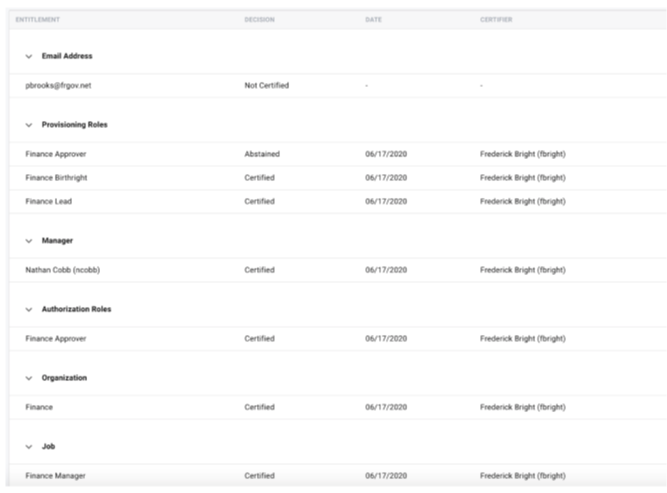This screenshot has width=667, height=493.
Task: Collapse the Provisioning Roles section chevron
Action: [29, 125]
